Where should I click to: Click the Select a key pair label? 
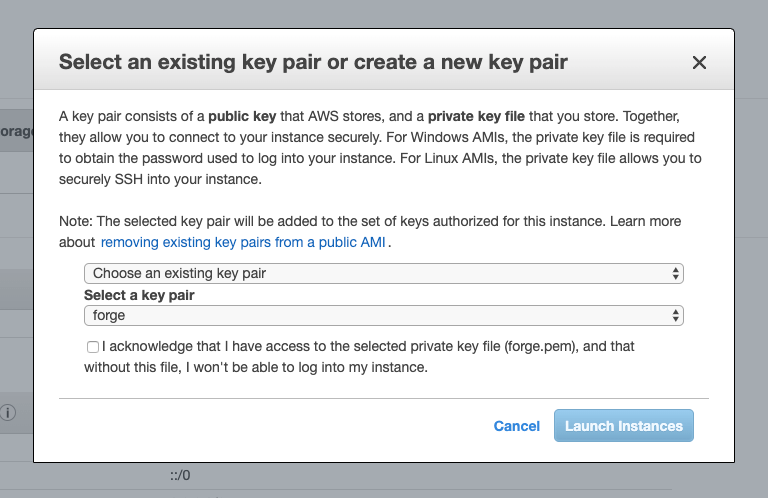point(139,295)
